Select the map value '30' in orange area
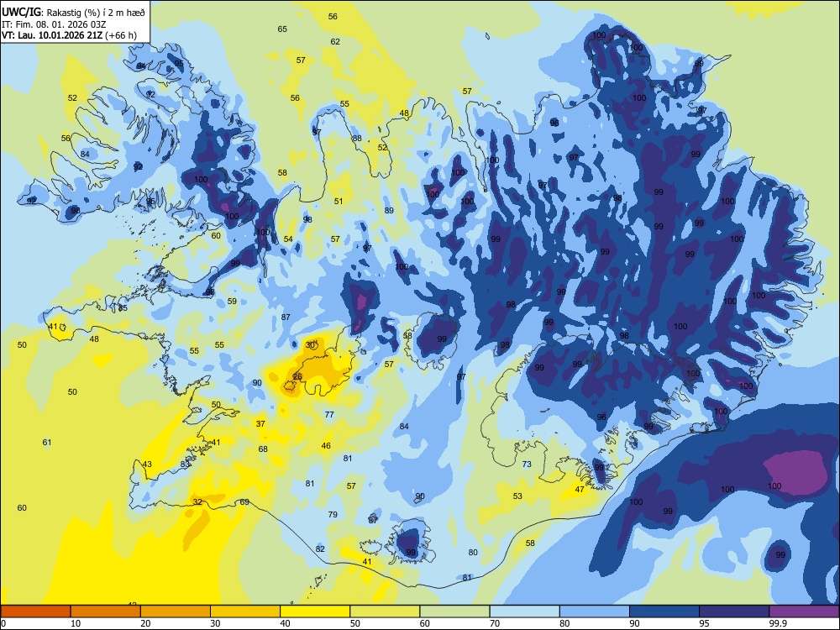The image size is (840, 630). (x=310, y=345)
